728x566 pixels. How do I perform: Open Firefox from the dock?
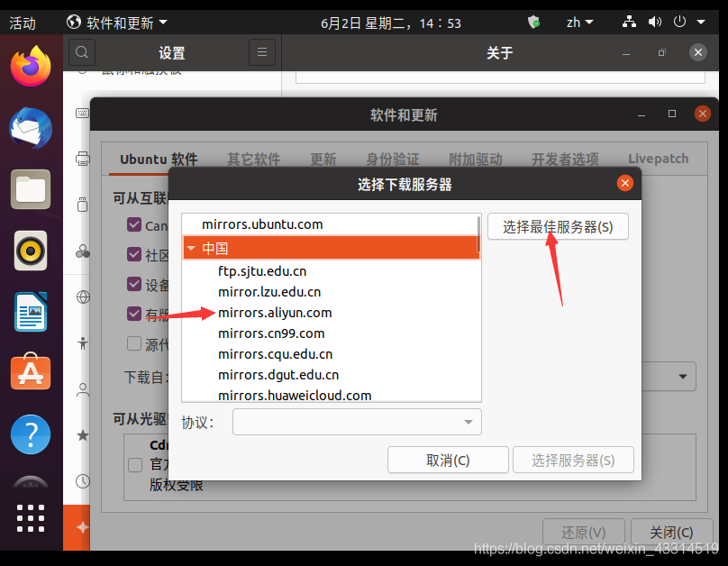[x=31, y=66]
